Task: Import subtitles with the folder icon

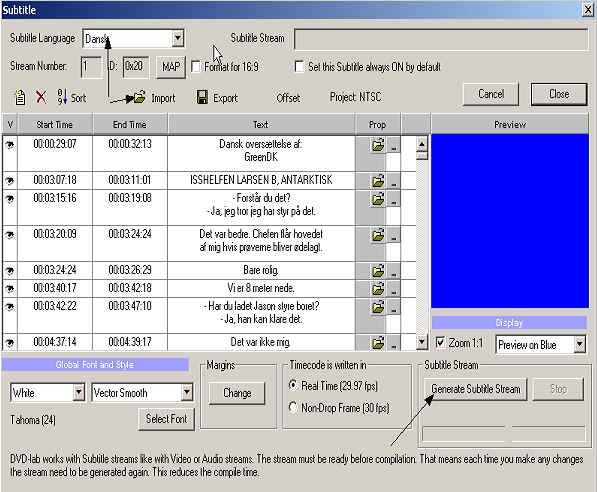Action: pos(140,98)
